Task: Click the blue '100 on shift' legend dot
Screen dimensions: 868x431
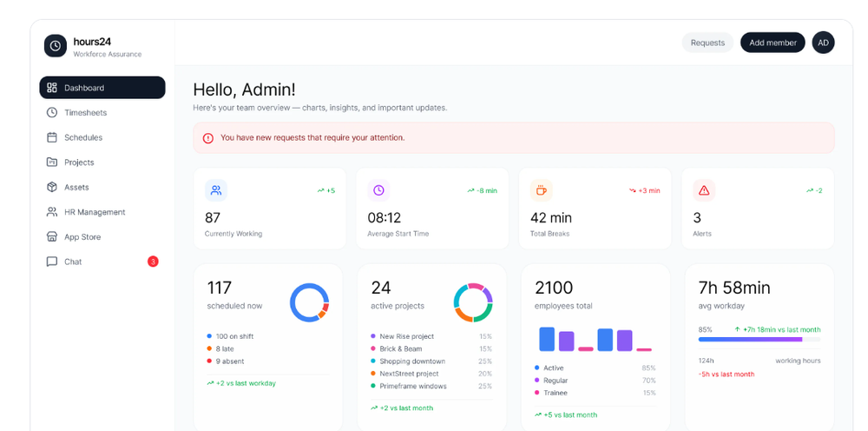Action: pyautogui.click(x=209, y=336)
